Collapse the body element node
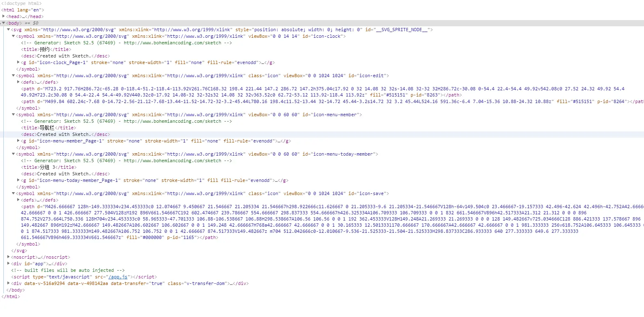This screenshot has width=644, height=317. (4, 23)
